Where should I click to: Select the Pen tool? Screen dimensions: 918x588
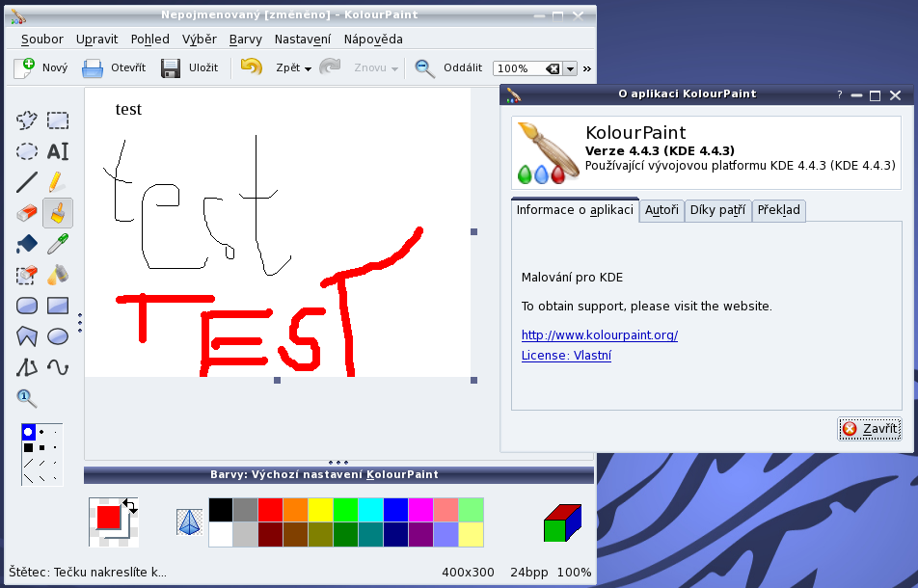(58, 182)
